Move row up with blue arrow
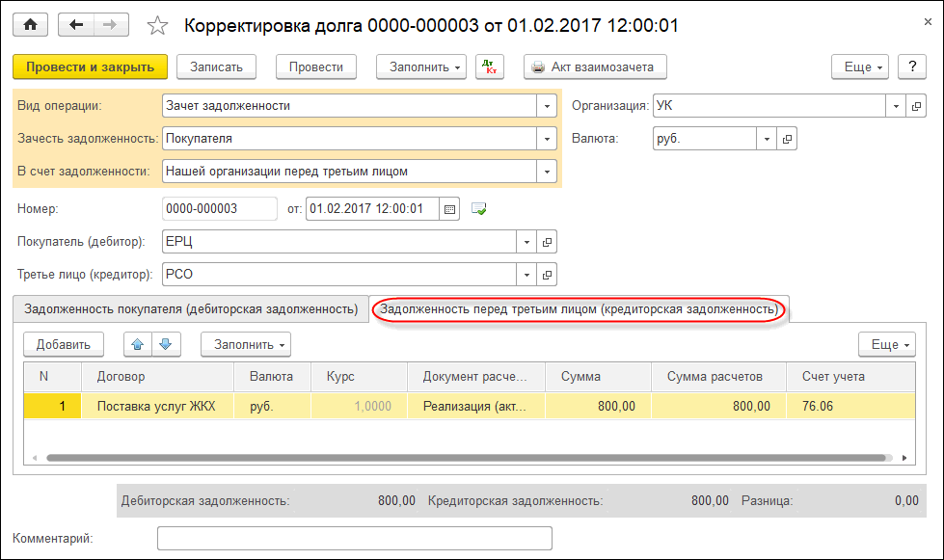Image resolution: width=944 pixels, height=560 pixels. point(138,344)
